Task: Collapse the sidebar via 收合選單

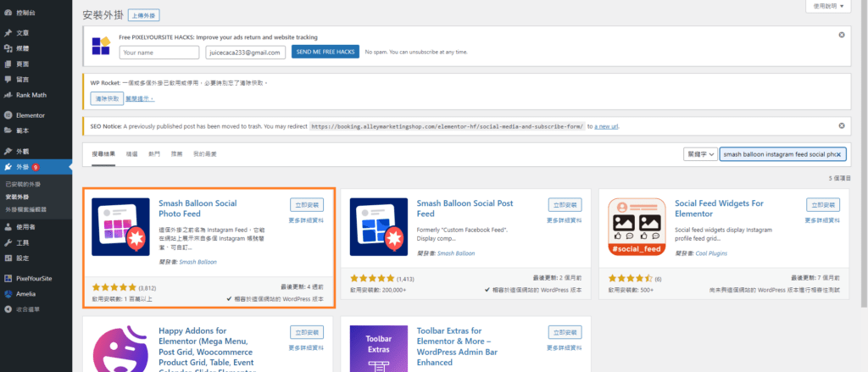Action: coord(8,309)
